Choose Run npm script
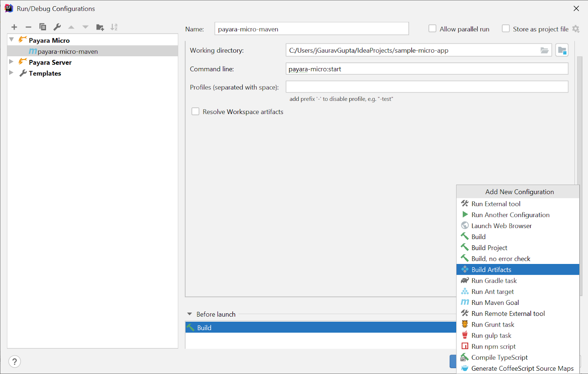This screenshot has width=588, height=374. tap(518, 346)
